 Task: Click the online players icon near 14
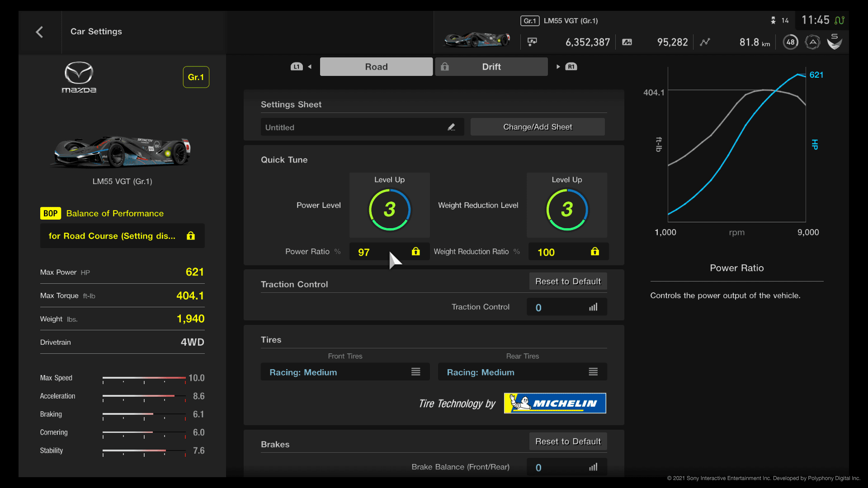773,20
